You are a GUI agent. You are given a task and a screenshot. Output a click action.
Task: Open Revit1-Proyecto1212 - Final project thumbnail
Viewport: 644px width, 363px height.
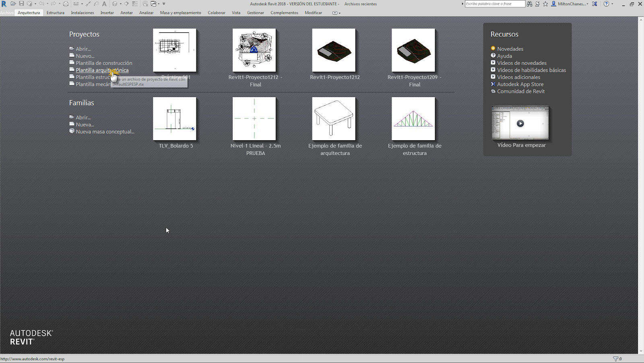pyautogui.click(x=254, y=50)
